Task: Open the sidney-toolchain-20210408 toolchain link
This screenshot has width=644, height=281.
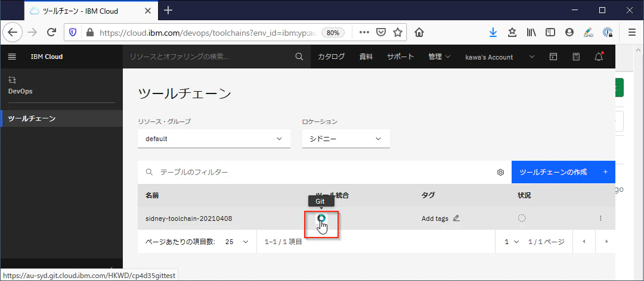Action: (x=189, y=218)
